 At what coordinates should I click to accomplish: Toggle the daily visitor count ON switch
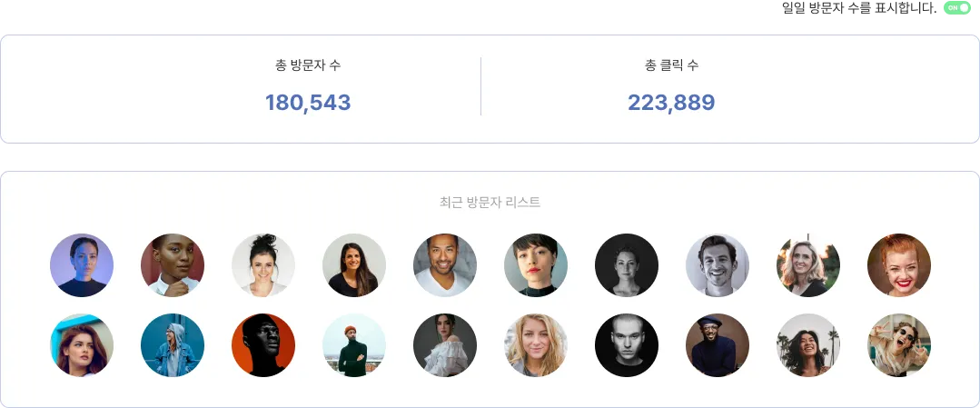click(x=957, y=8)
